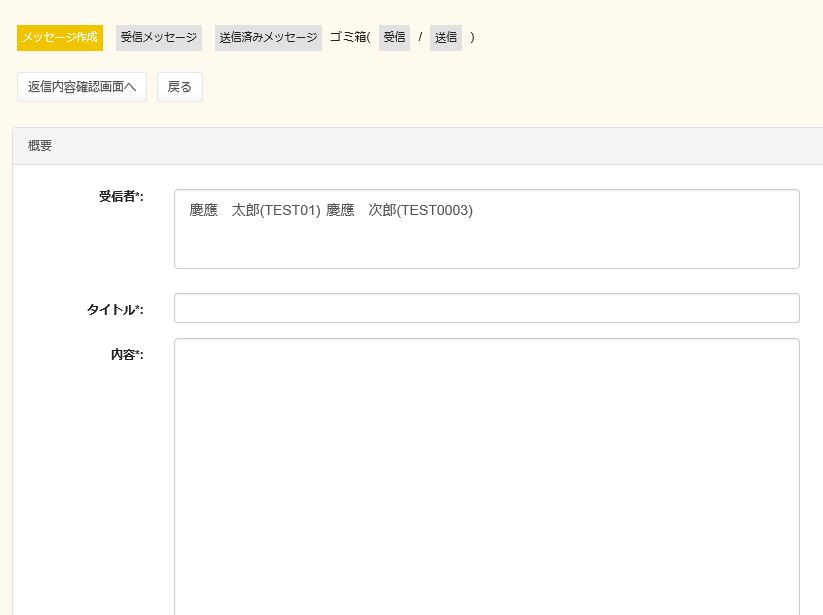This screenshot has width=823, height=615.
Task: Click the 戻る button
Action: pyautogui.click(x=180, y=87)
